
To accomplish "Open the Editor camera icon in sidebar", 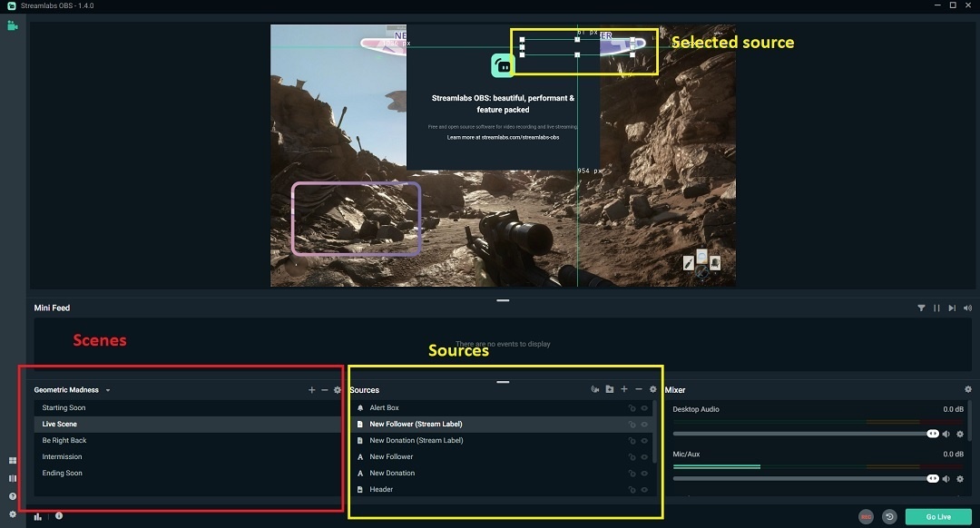I will 13,25.
